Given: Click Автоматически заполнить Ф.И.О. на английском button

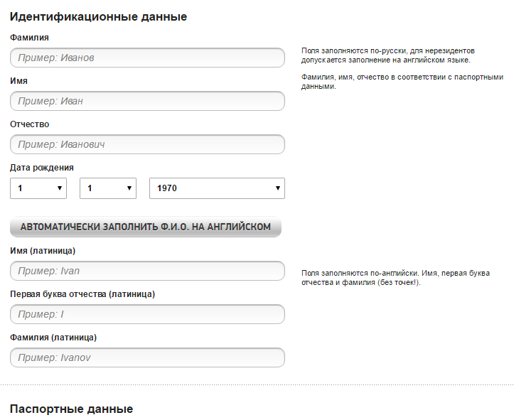Looking at the screenshot, I should coord(146,227).
